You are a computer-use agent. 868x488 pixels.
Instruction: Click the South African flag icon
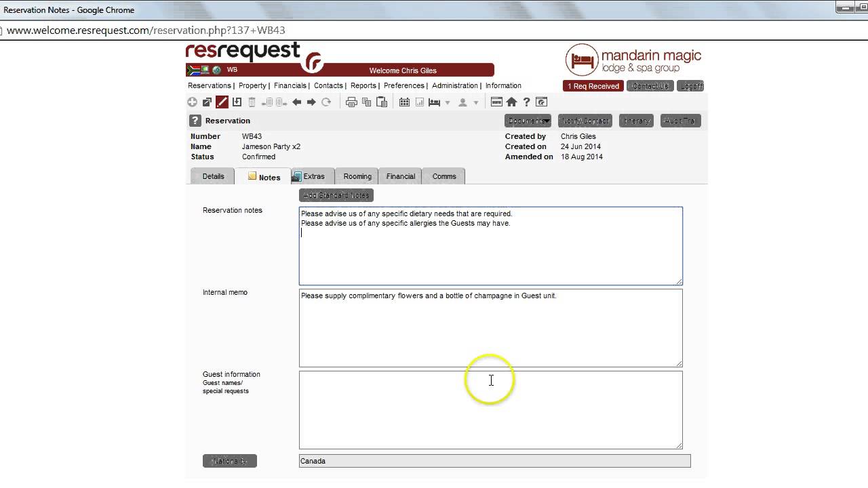[193, 70]
